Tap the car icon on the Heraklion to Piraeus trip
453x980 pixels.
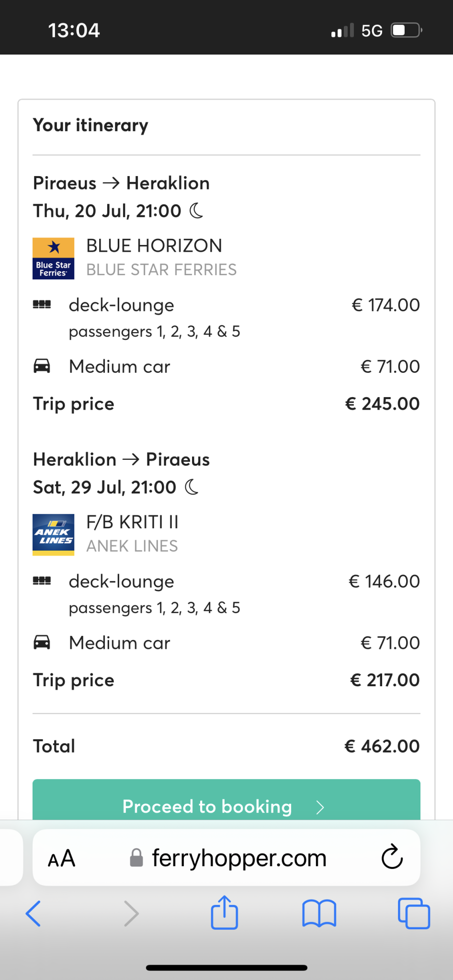(x=42, y=642)
